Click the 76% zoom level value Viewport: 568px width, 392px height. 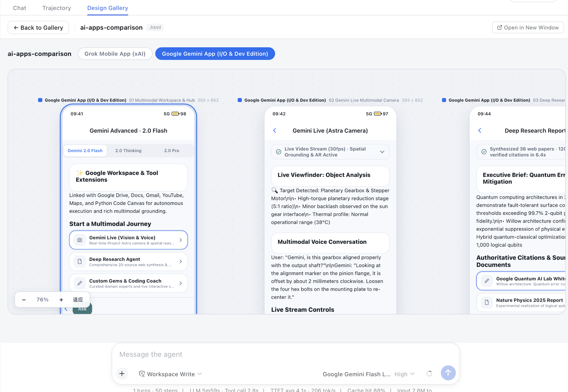(x=43, y=300)
